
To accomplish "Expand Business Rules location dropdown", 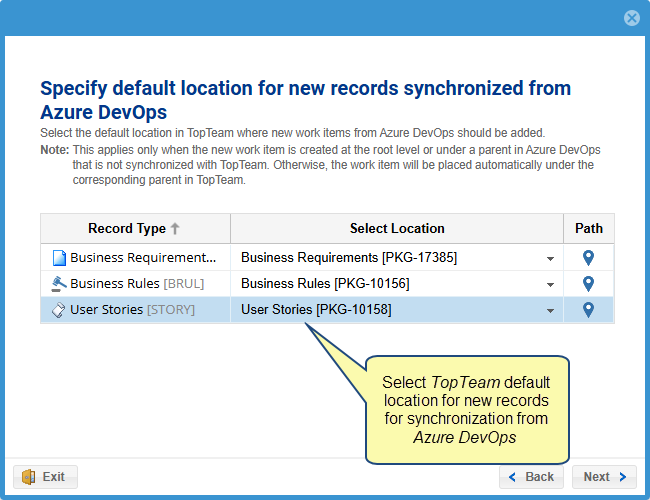I will [550, 285].
